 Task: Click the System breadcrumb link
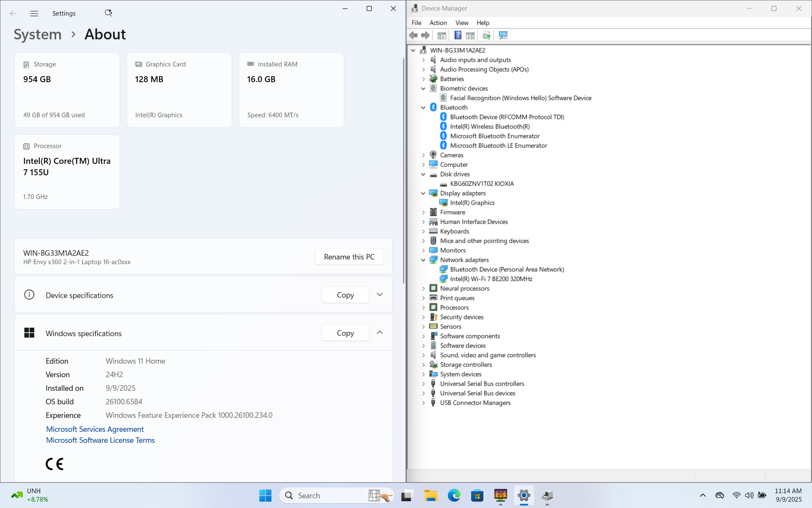tap(38, 34)
